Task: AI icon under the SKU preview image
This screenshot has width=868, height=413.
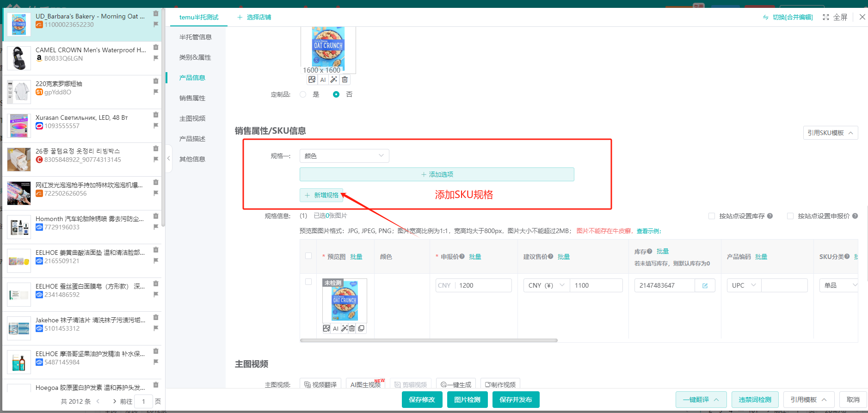Action: 336,328
